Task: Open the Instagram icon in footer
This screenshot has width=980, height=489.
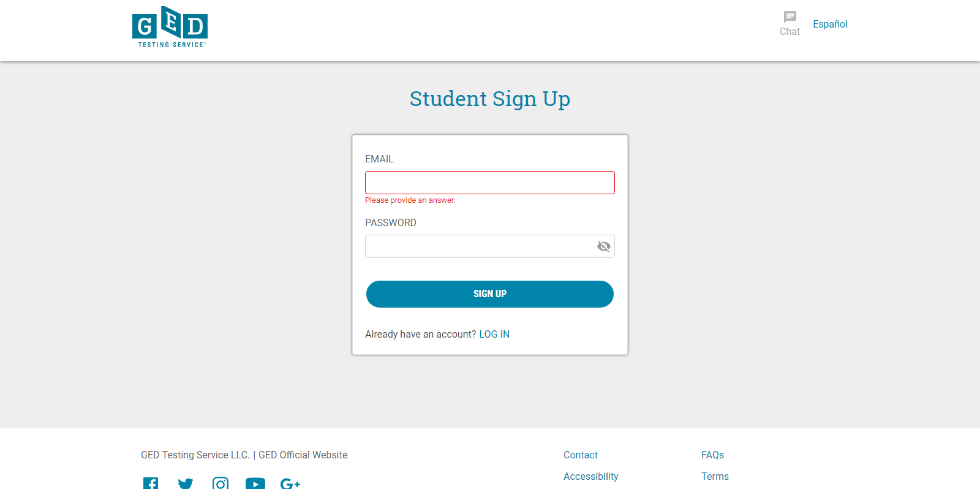Action: pos(221,483)
